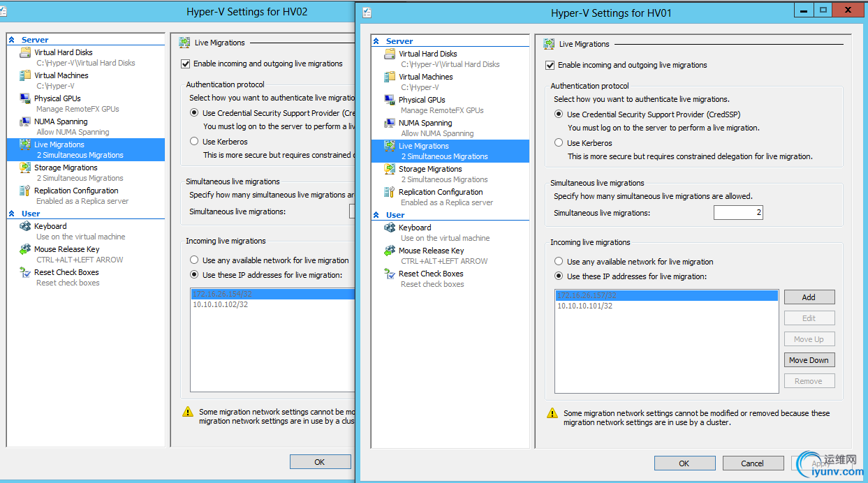Select Use Kerberos radio in HV01
The width and height of the screenshot is (868, 483).
(559, 143)
